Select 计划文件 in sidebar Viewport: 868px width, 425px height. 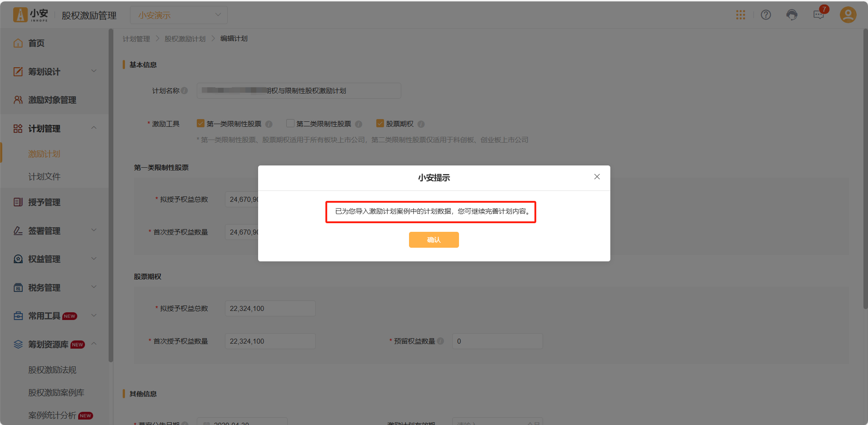tap(44, 177)
